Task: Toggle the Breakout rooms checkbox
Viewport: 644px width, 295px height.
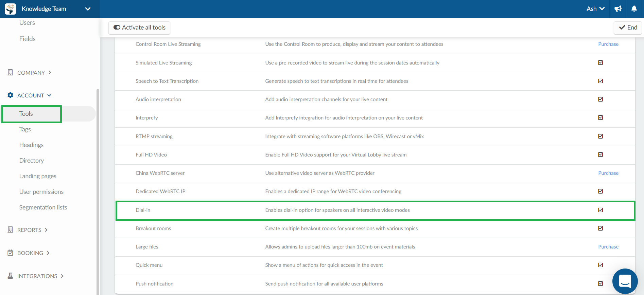Action: click(x=601, y=228)
